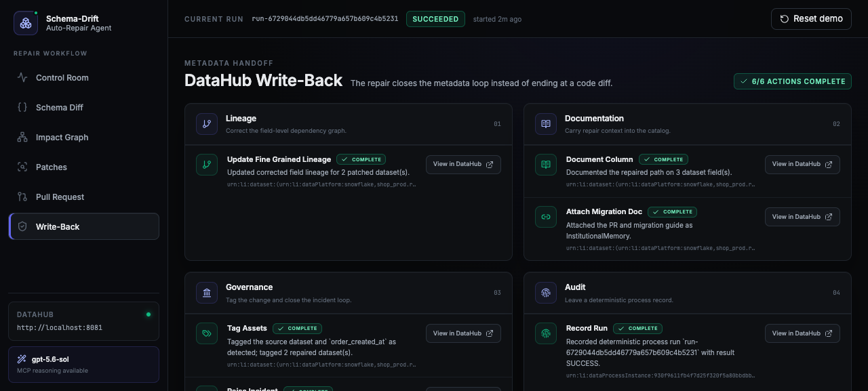This screenshot has width=868, height=391.
Task: Click the Document Column book icon
Action: (546, 165)
